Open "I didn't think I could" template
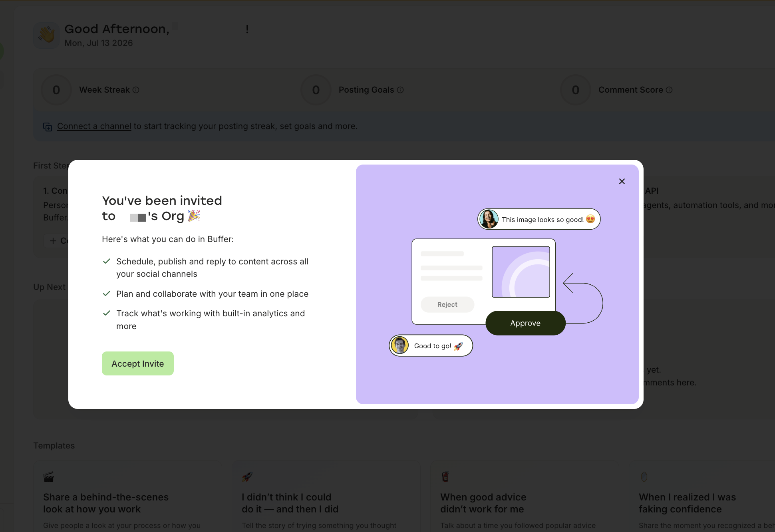Screen dimensions: 775x532 pos(326,496)
